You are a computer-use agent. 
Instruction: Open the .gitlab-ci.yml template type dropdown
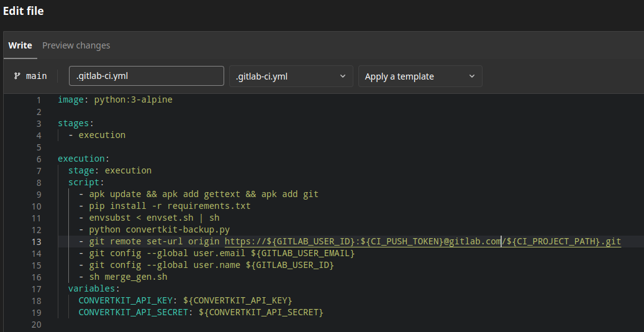point(291,76)
